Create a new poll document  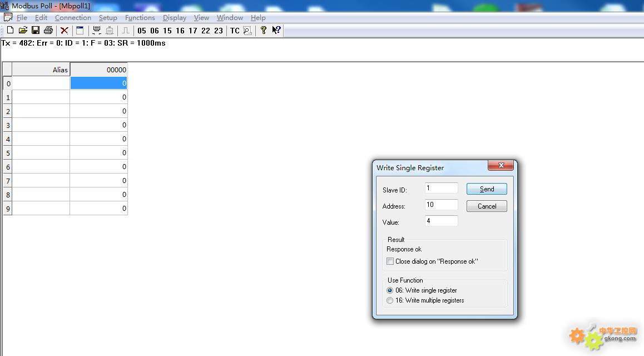point(10,30)
